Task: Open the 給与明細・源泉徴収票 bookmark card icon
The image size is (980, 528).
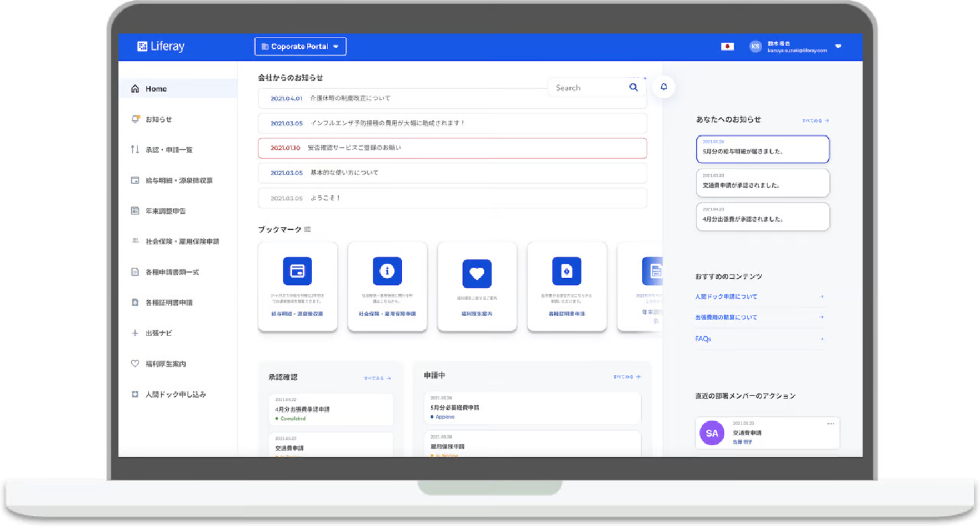Action: pyautogui.click(x=298, y=271)
